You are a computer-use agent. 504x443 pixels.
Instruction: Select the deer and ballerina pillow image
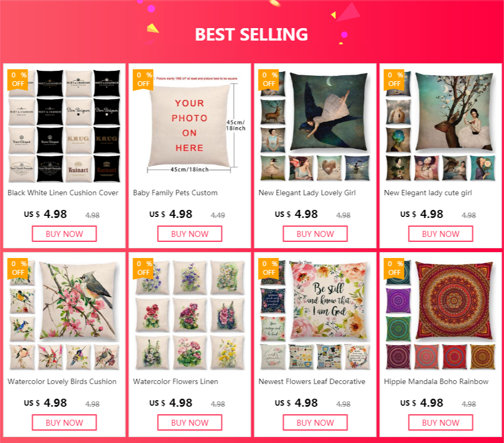pos(454,111)
